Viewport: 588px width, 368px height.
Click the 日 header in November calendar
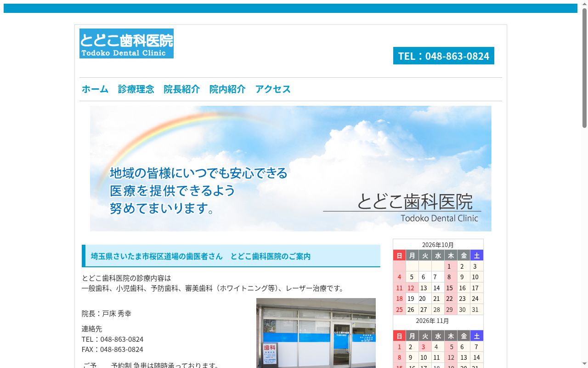[399, 336]
